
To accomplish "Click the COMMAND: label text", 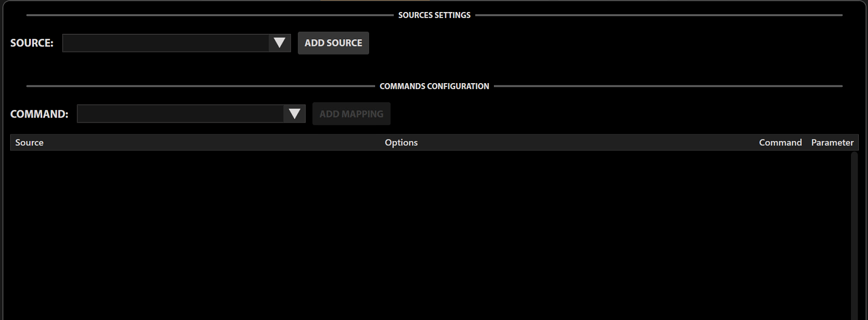I will pyautogui.click(x=39, y=114).
